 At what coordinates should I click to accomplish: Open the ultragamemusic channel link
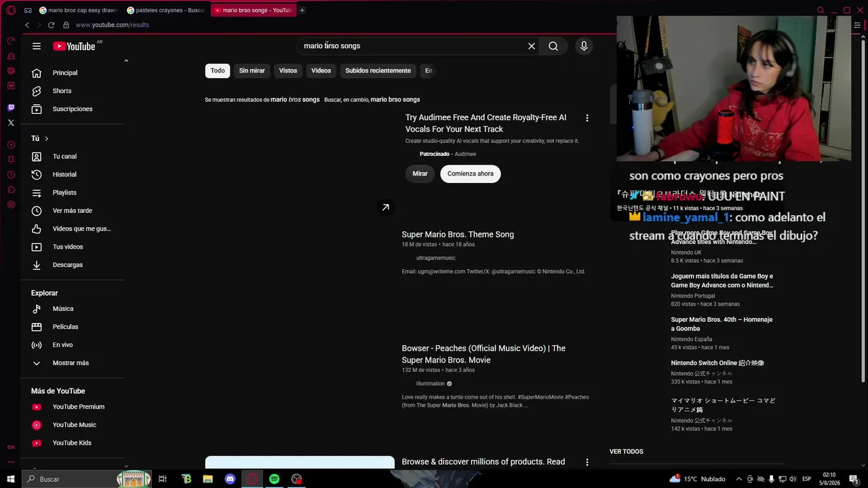436,258
